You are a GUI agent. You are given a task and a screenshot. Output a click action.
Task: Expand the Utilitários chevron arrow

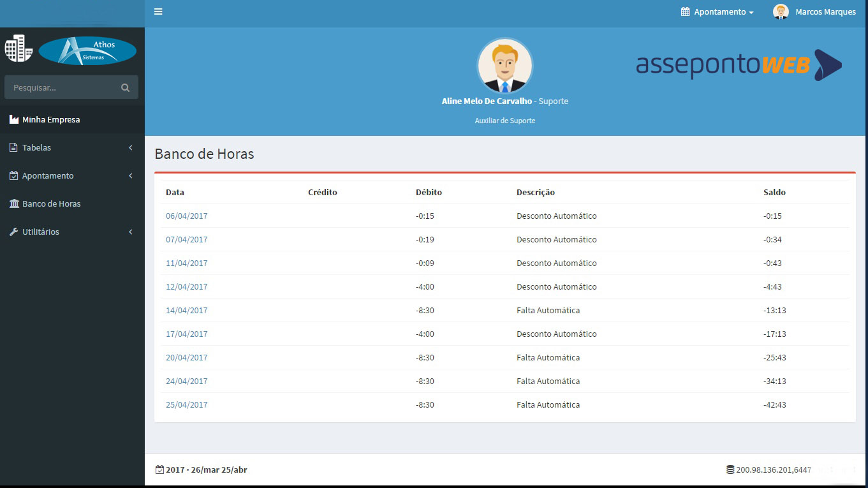point(131,232)
